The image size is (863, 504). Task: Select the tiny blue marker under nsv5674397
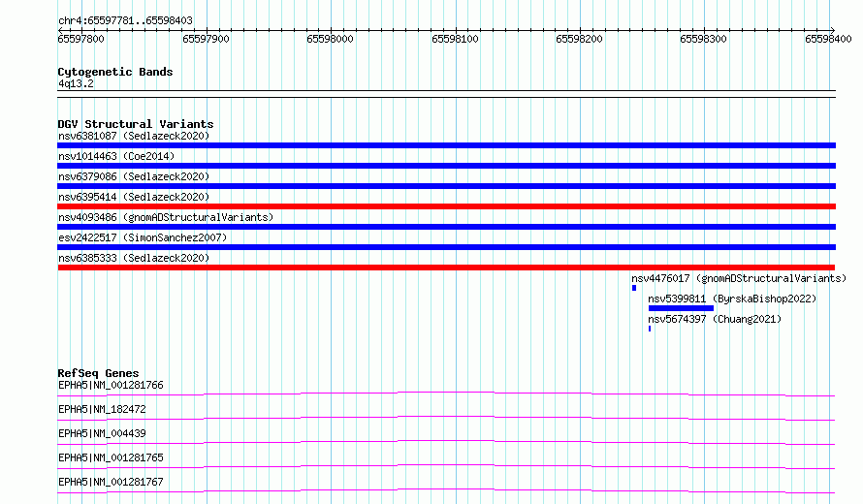coord(650,329)
